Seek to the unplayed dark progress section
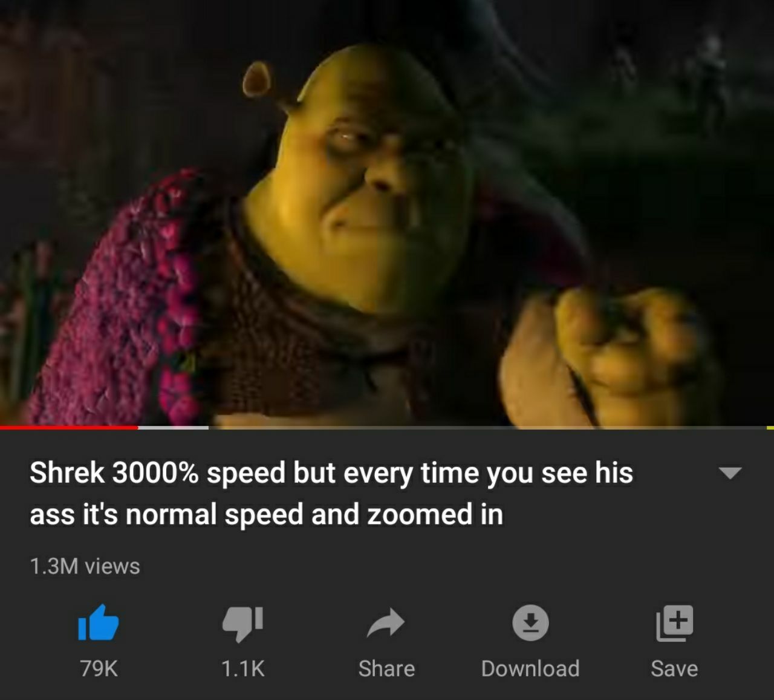The image size is (774, 700). click(487, 428)
